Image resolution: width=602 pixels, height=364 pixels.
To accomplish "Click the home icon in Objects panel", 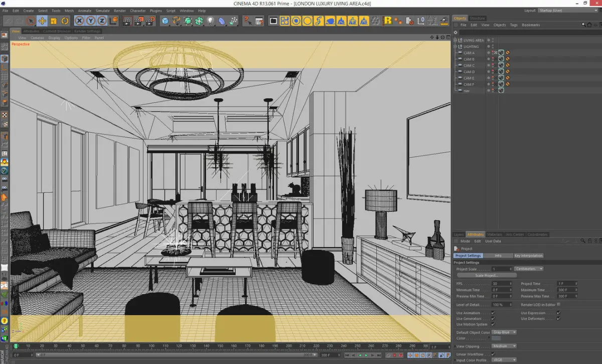I will tap(589, 25).
